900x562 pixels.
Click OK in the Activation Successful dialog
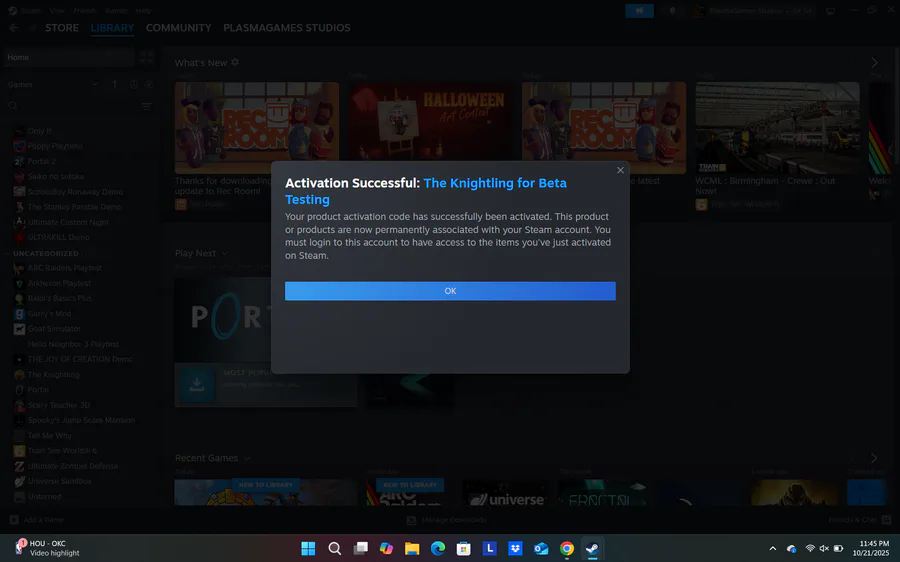coord(450,291)
